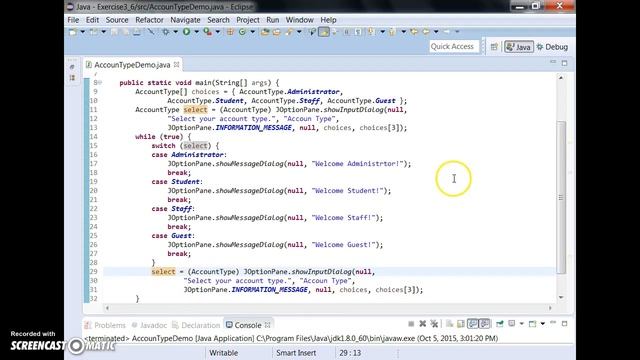Open the Edit menu
This screenshot has height=360, width=640.
coord(92,20)
